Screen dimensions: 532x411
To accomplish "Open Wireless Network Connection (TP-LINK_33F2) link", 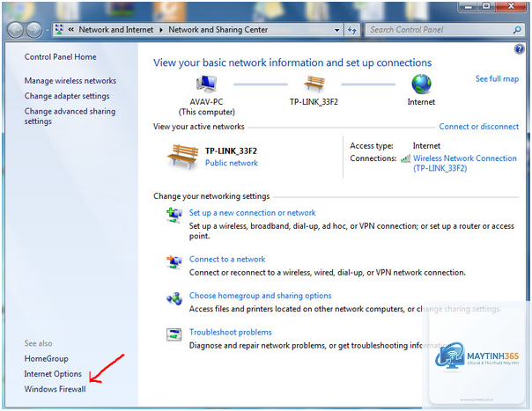I will [465, 163].
